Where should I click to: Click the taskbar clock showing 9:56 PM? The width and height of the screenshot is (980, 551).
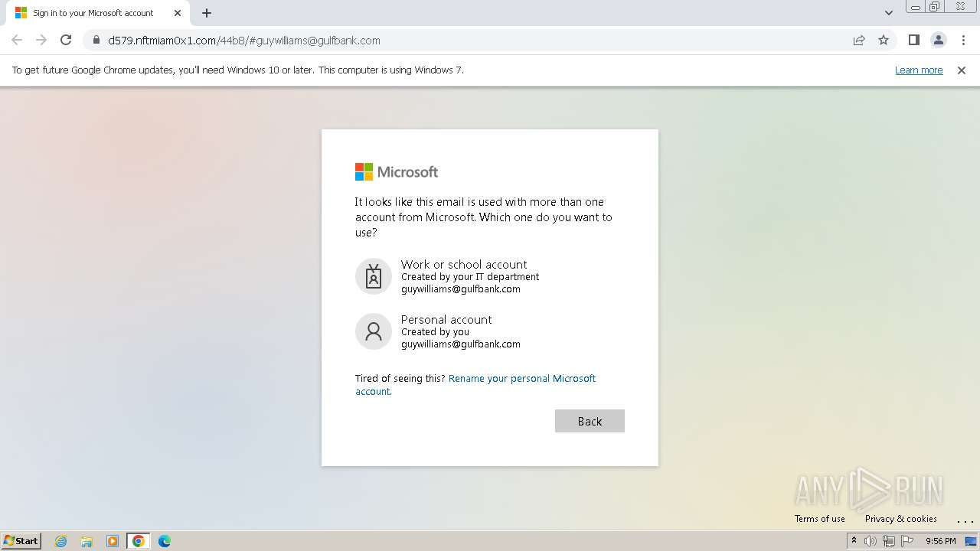coord(941,541)
